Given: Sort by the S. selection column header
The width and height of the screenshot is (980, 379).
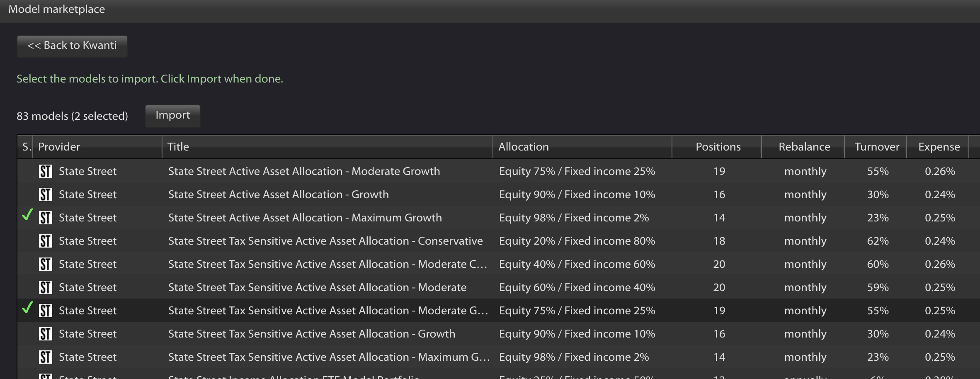Looking at the screenshot, I should [25, 147].
